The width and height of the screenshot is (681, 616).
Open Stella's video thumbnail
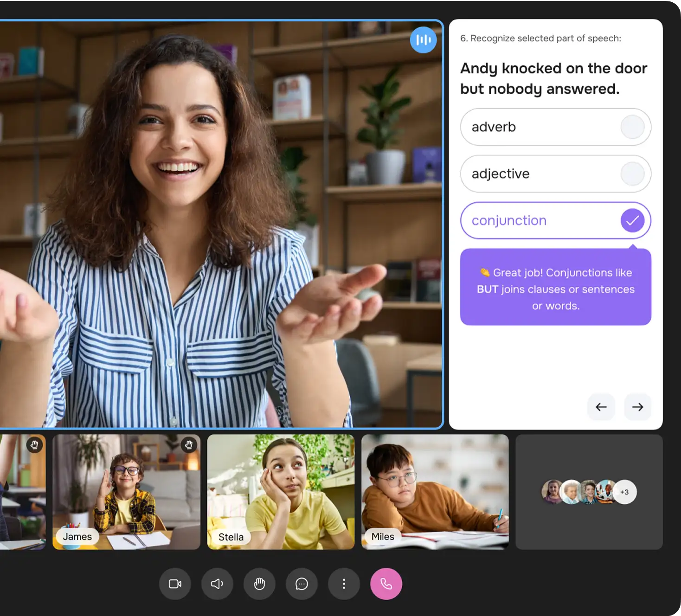(x=281, y=492)
